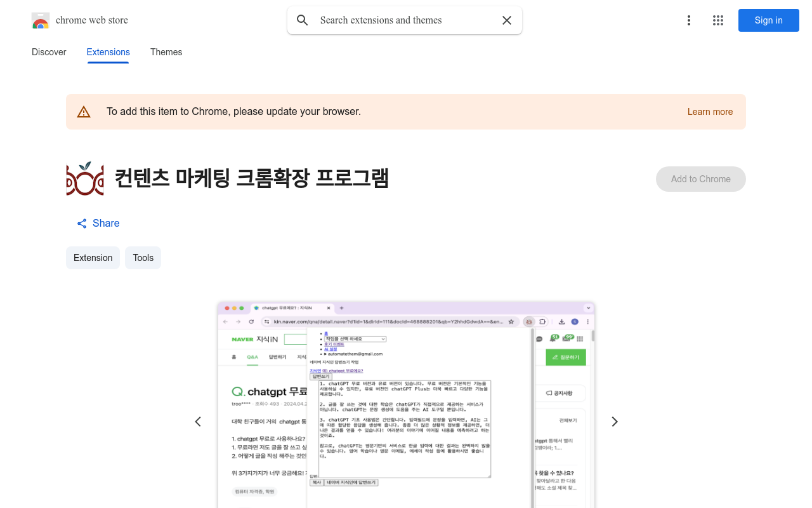Click the 'chrome web store' title text
812x508 pixels.
click(x=92, y=20)
